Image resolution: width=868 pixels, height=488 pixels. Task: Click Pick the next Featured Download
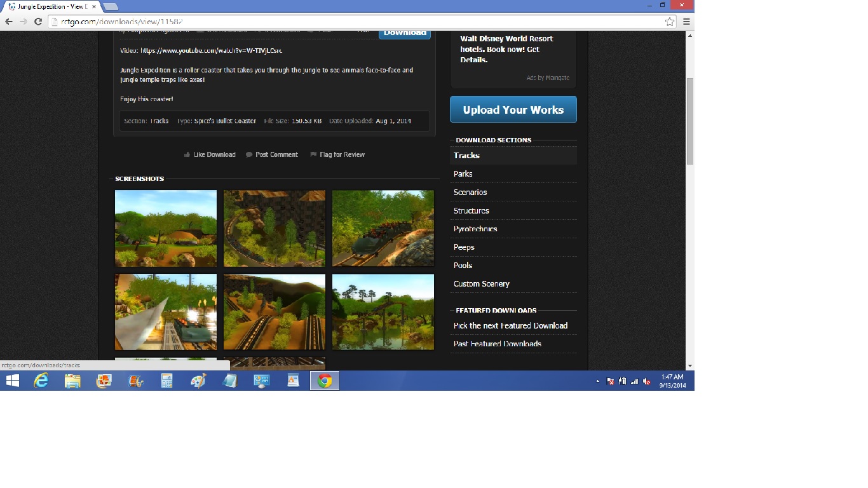510,325
